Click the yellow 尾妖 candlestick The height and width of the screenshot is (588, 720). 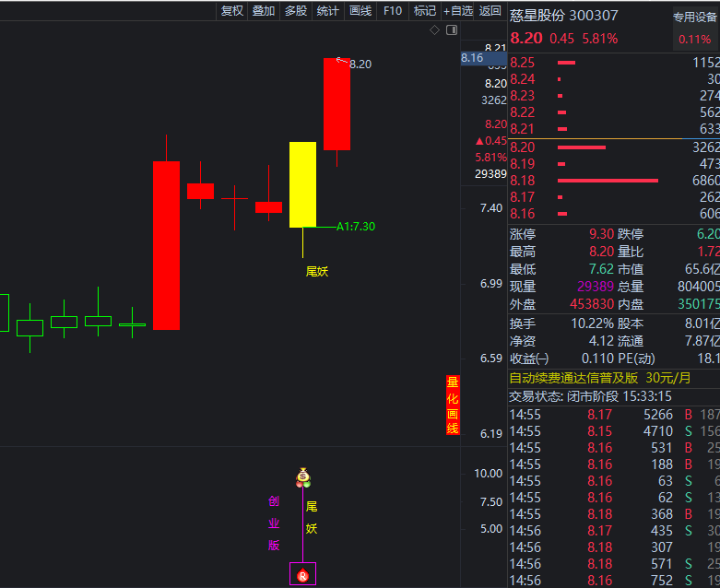(302, 184)
